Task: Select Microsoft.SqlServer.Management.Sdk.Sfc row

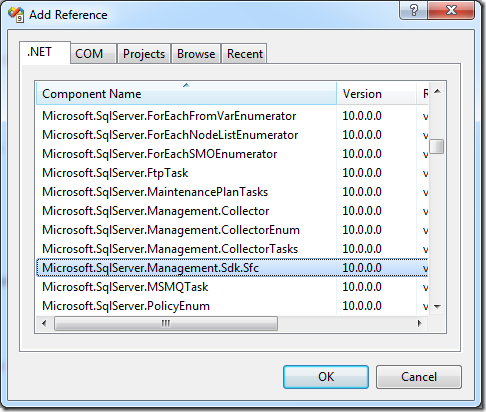Action: (232, 268)
